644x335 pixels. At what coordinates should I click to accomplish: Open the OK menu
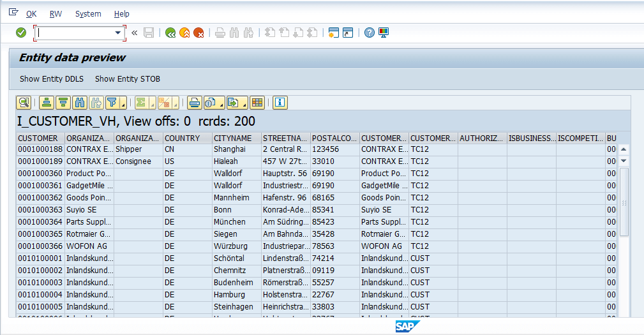(x=31, y=14)
